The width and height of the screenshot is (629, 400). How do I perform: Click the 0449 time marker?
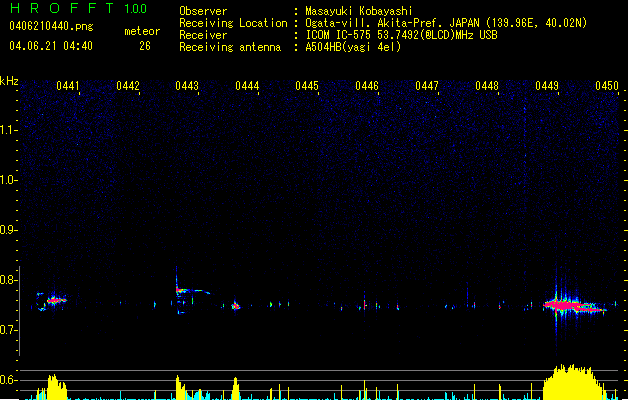point(547,86)
